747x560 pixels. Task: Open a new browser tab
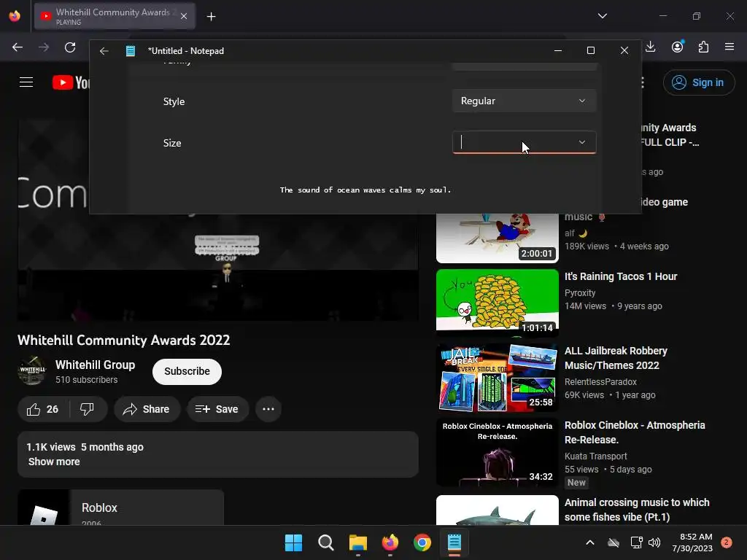pos(211,17)
